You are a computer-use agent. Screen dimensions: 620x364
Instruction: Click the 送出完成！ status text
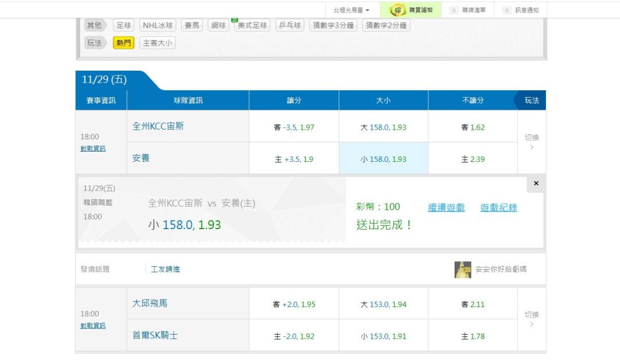(384, 224)
